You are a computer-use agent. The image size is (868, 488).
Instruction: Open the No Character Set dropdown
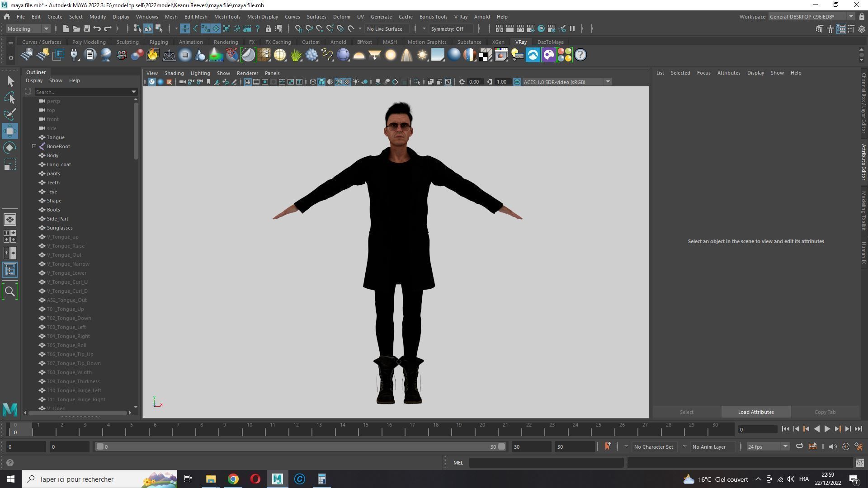pos(654,446)
